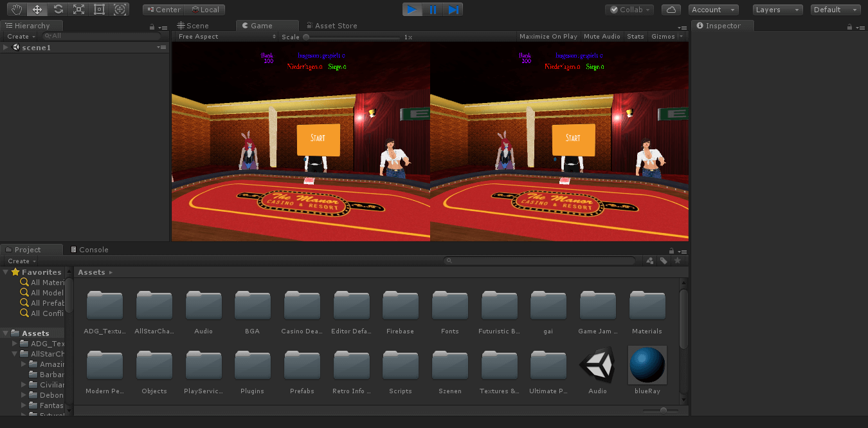Image resolution: width=868 pixels, height=428 pixels.
Task: Select the Rotate tool
Action: tap(58, 10)
